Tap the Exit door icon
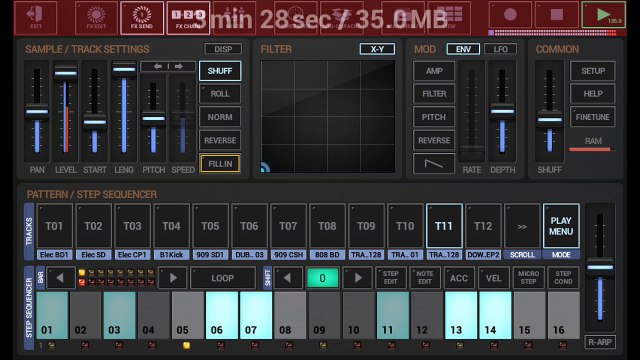The image size is (640, 360). point(36,18)
